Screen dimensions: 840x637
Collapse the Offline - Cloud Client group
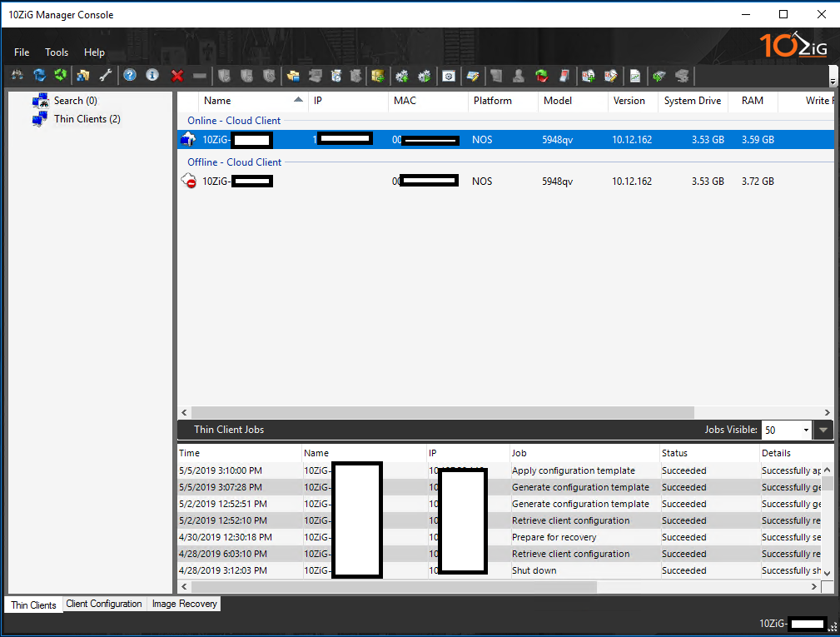(234, 162)
